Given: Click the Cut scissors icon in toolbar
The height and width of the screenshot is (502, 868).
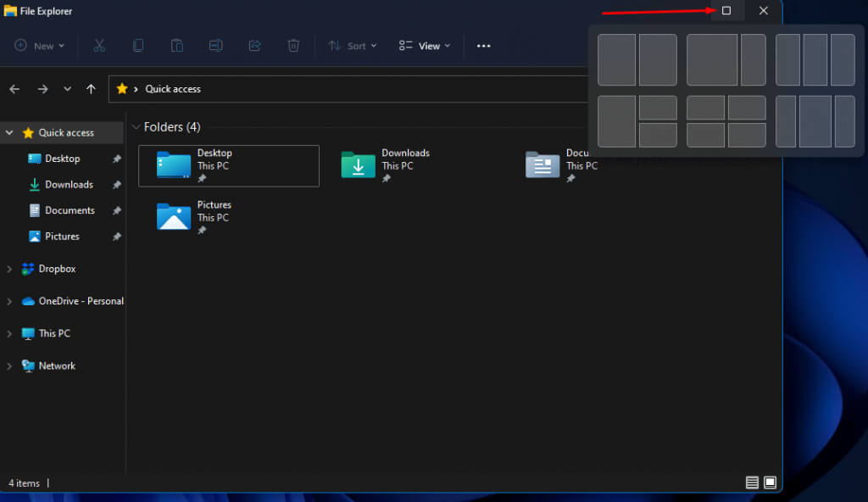Looking at the screenshot, I should [99, 46].
